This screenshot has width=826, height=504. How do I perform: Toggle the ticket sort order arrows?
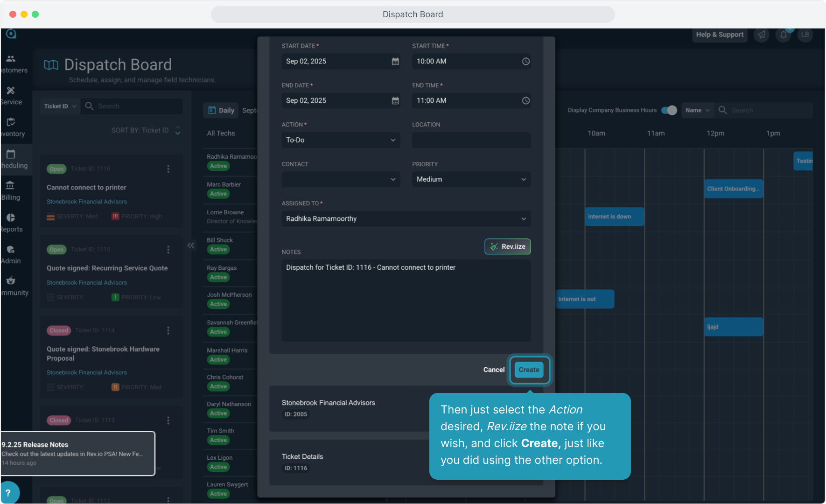tap(178, 131)
